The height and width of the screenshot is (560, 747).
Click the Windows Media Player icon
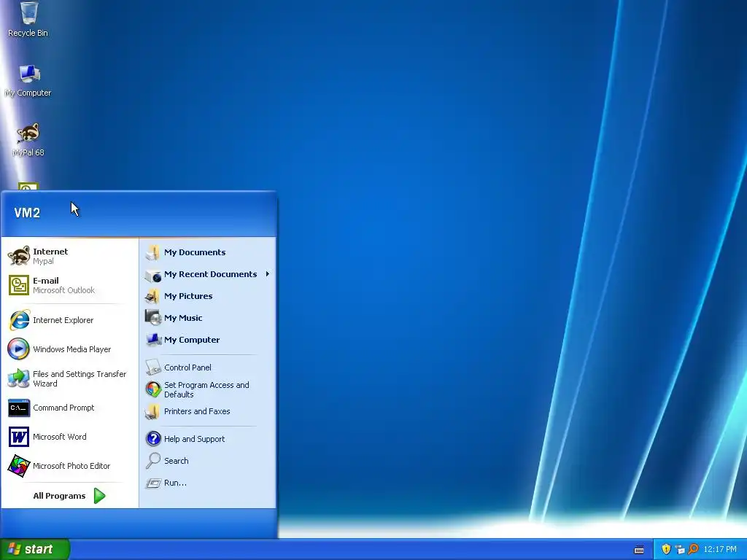[x=18, y=349]
